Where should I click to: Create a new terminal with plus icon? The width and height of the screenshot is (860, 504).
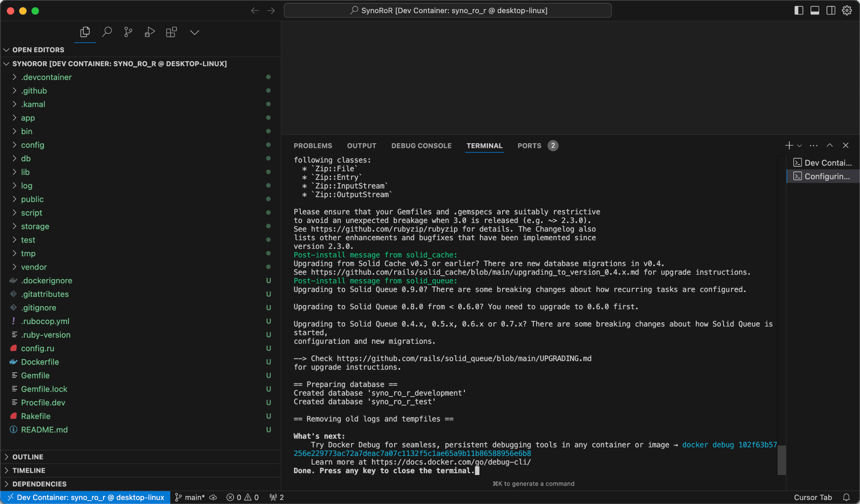click(x=789, y=145)
